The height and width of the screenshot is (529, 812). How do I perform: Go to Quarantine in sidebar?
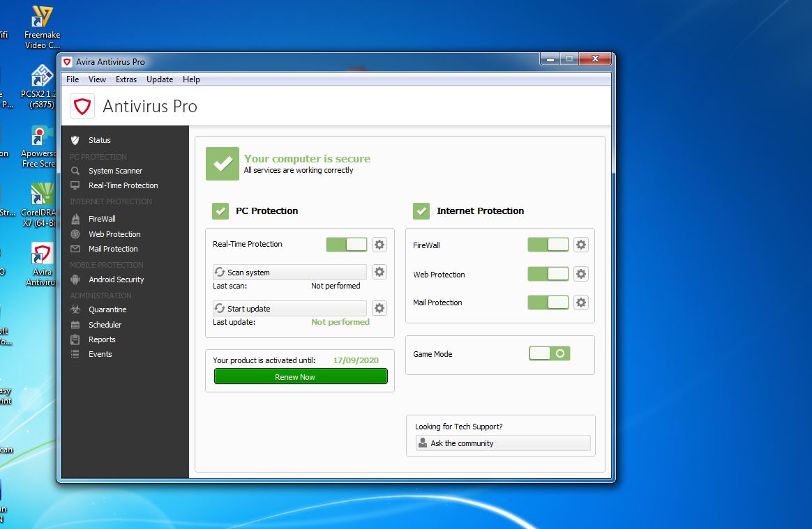tap(107, 309)
